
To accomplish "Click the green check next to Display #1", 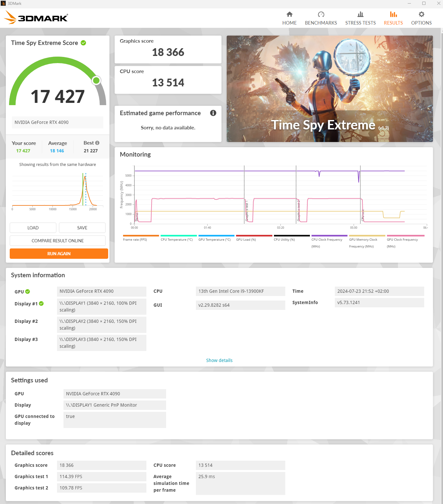I will click(x=41, y=303).
